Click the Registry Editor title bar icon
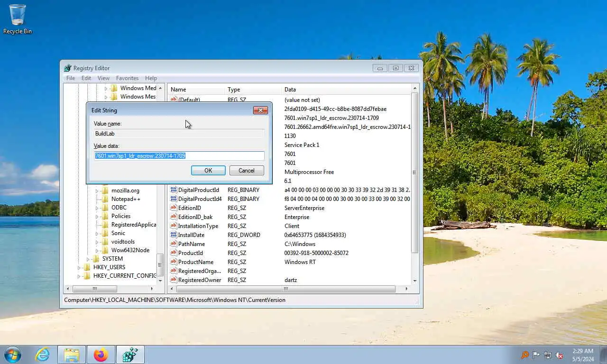 [x=68, y=68]
